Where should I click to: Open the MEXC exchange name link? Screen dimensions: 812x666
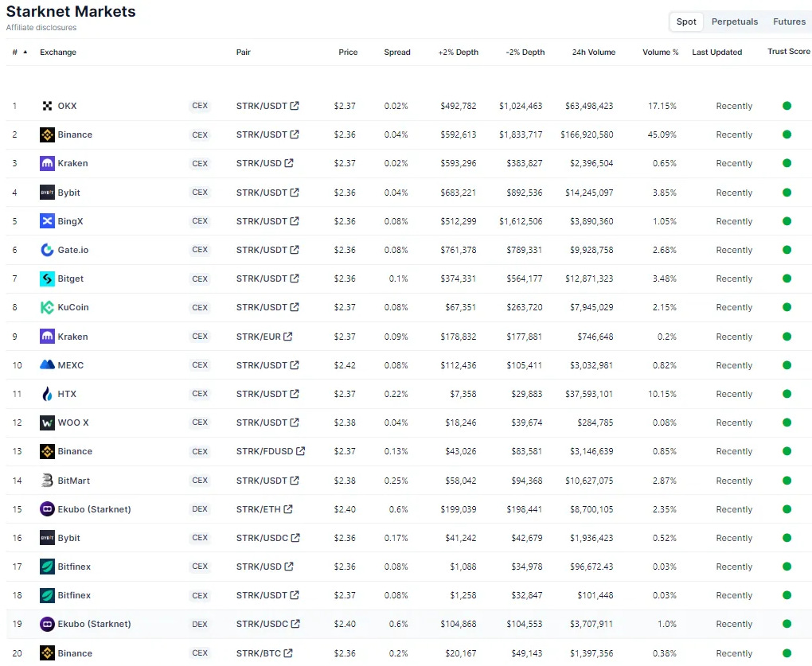point(70,365)
